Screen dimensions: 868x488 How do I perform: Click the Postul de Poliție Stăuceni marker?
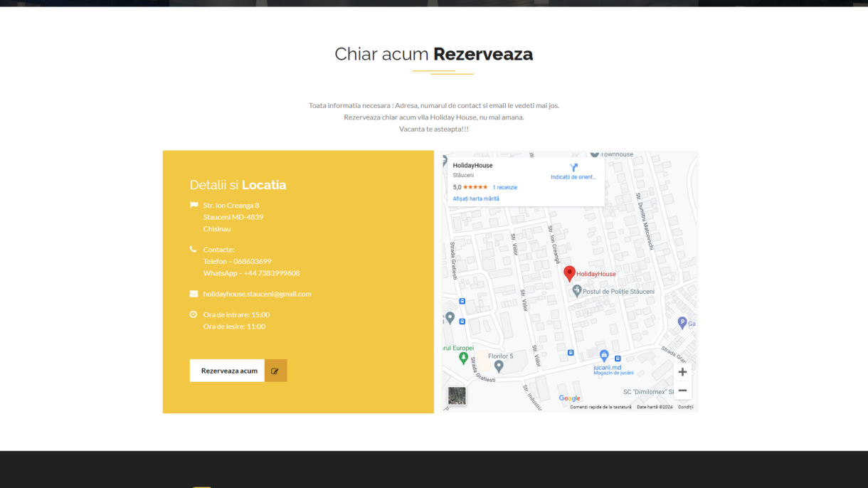(577, 291)
